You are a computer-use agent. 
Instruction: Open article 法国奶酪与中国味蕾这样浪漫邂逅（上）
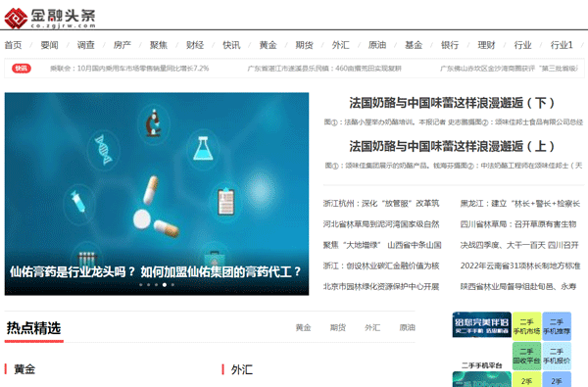(x=452, y=146)
